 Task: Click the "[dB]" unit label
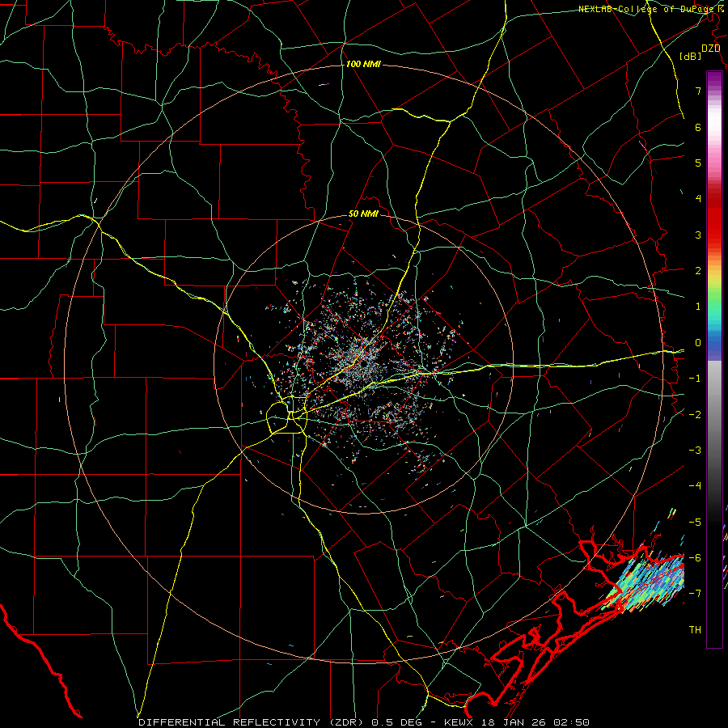coord(691,56)
